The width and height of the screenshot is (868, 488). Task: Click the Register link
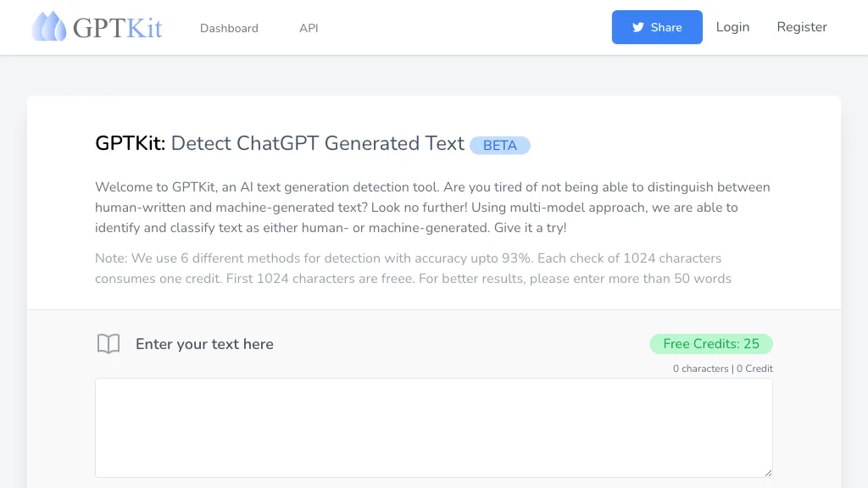[x=801, y=26]
